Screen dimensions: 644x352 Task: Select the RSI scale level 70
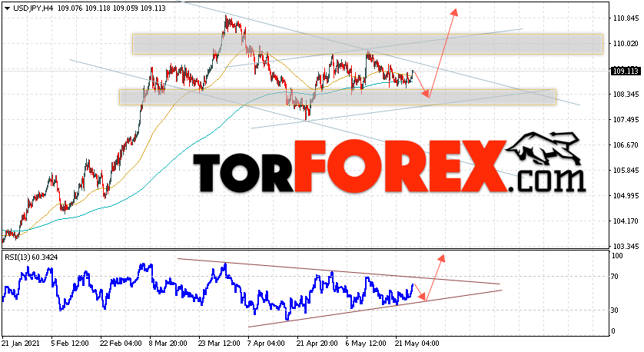click(x=615, y=277)
